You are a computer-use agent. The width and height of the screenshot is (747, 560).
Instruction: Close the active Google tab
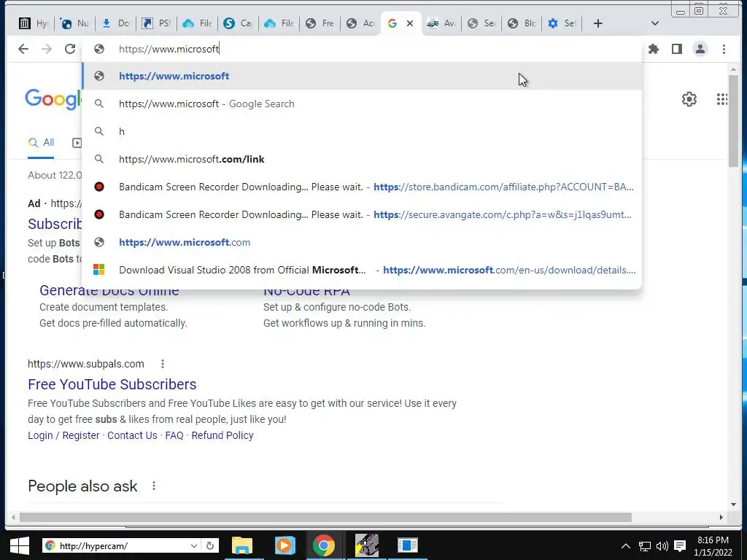(x=410, y=23)
